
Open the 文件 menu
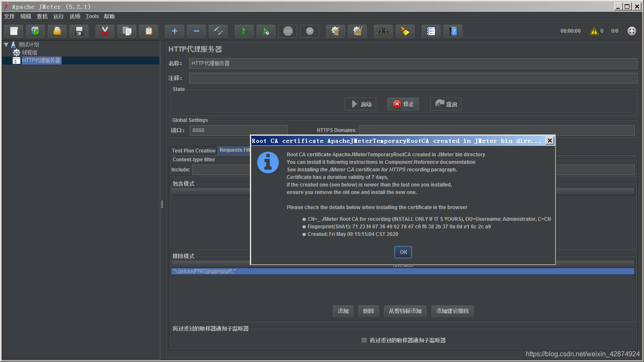coord(9,16)
